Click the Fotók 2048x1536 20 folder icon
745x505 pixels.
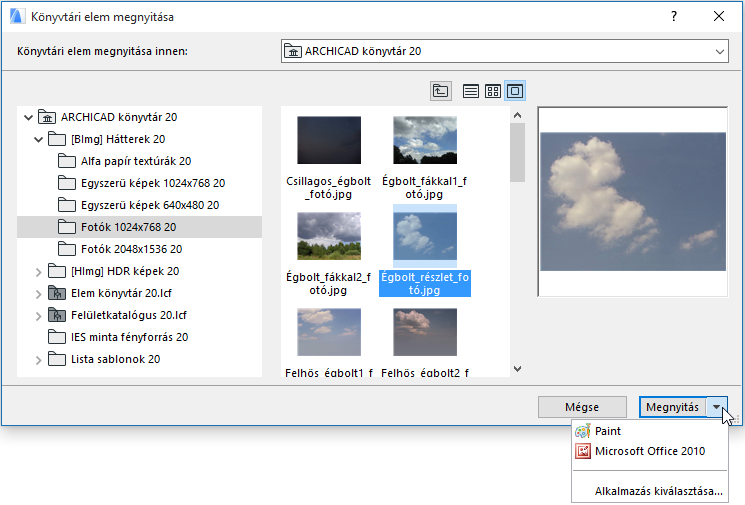click(67, 249)
